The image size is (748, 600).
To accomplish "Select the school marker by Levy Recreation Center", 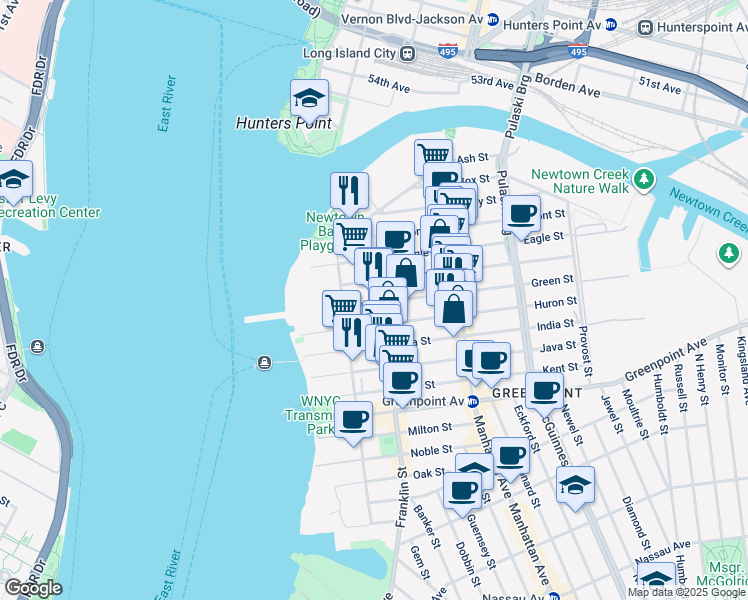I will tap(13, 179).
